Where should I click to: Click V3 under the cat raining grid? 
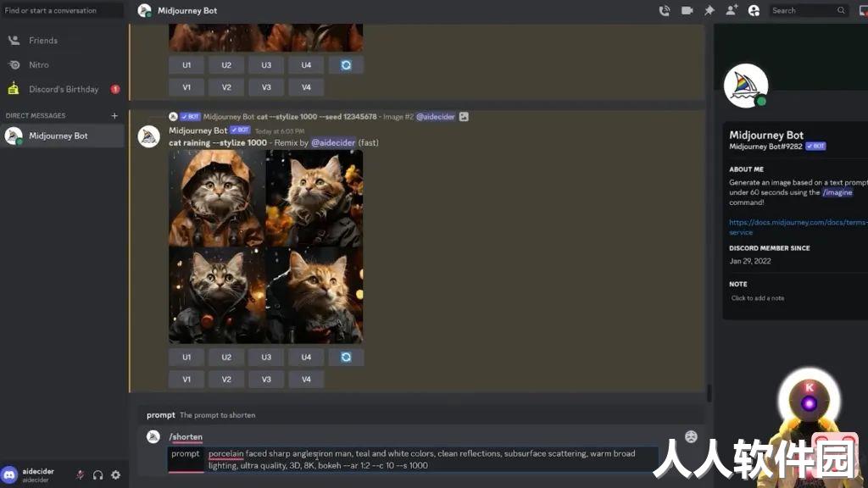click(x=266, y=380)
